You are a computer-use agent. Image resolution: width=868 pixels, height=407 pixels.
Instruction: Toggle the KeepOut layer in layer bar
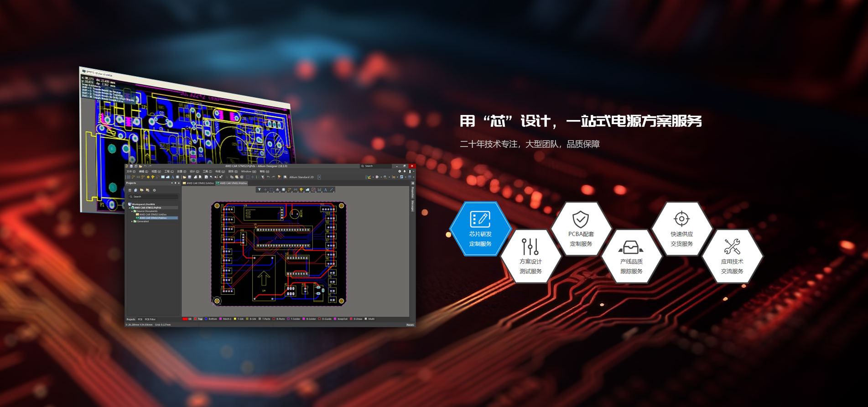coord(340,319)
